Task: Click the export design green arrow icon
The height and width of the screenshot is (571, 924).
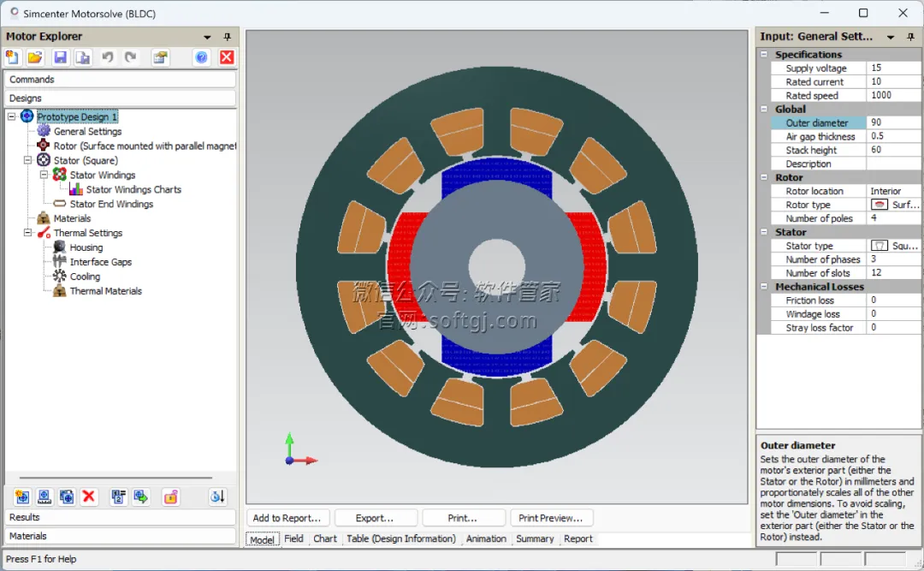Action: [141, 497]
